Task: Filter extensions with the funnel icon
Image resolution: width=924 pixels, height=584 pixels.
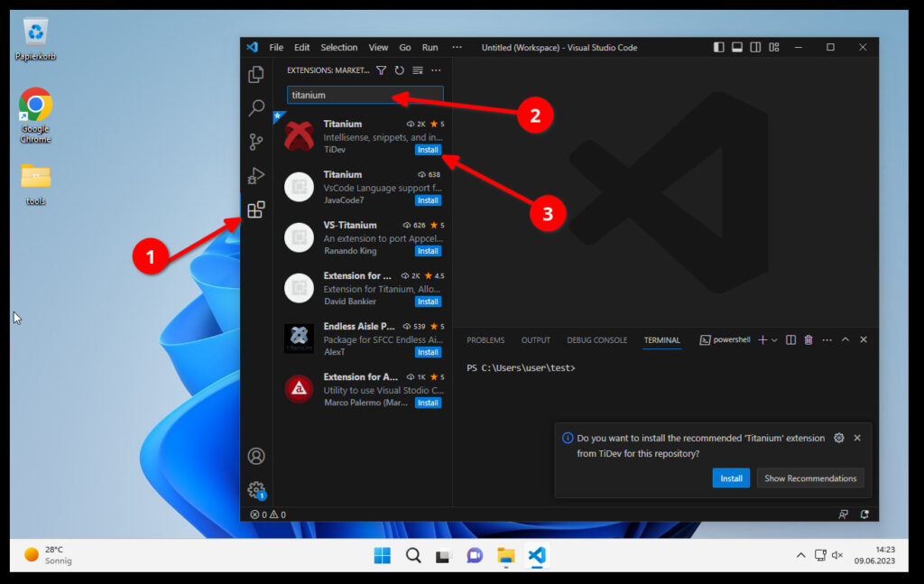Action: click(382, 70)
